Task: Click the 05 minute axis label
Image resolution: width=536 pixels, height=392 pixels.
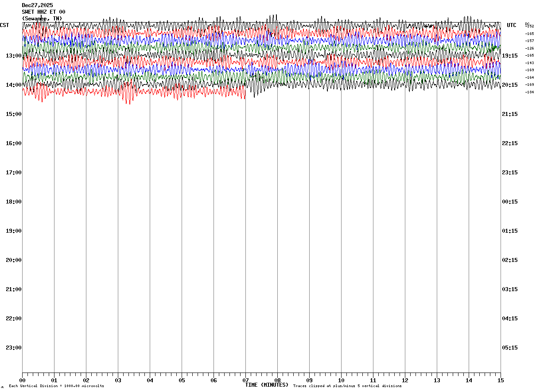Action: pyautogui.click(x=182, y=380)
